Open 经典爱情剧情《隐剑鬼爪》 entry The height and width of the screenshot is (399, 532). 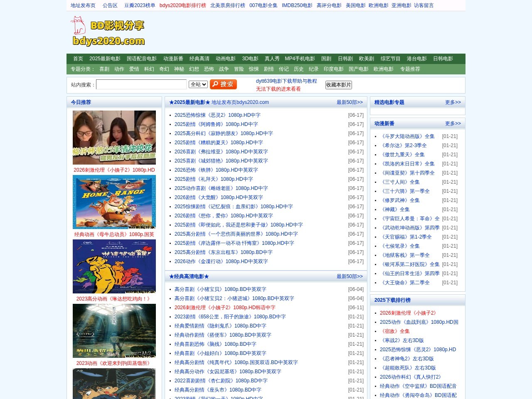coord(220,326)
